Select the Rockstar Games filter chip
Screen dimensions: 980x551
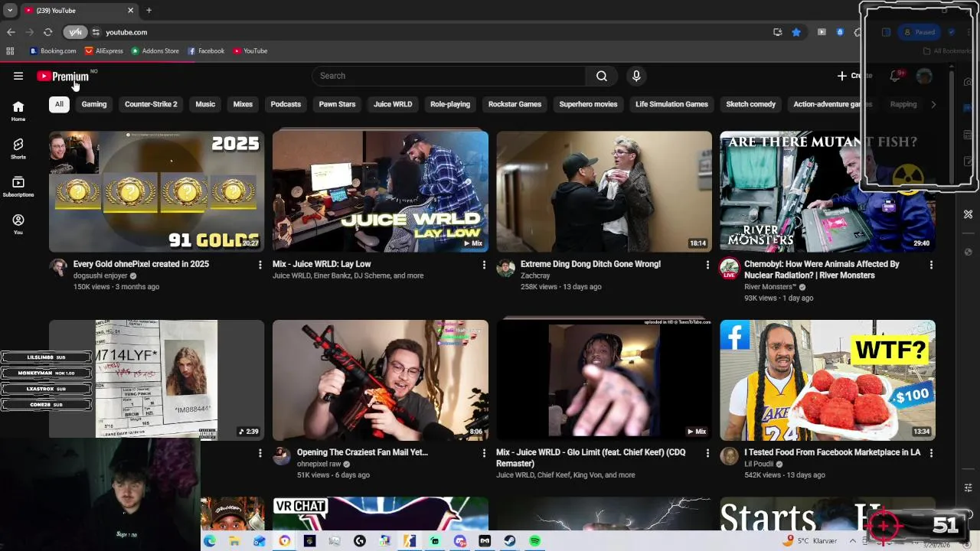pos(514,104)
